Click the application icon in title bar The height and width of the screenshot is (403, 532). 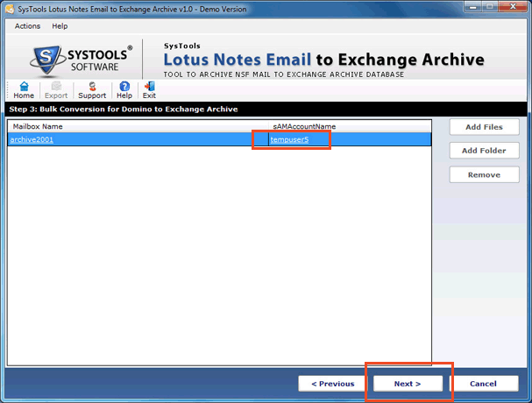(x=10, y=9)
